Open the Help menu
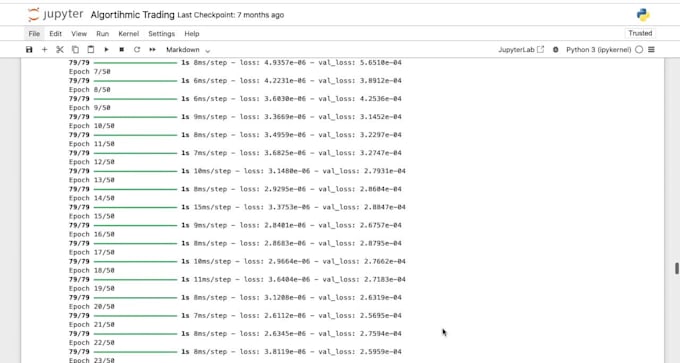 click(192, 33)
